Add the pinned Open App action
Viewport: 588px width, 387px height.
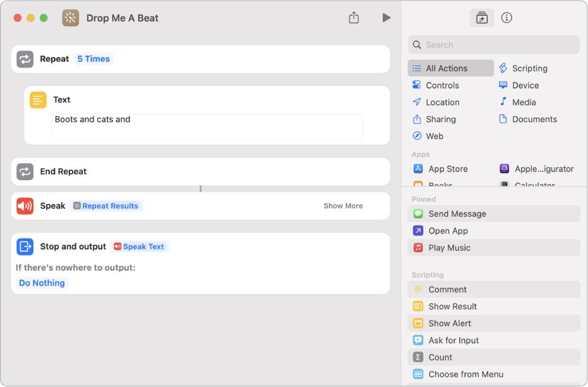coord(494,231)
